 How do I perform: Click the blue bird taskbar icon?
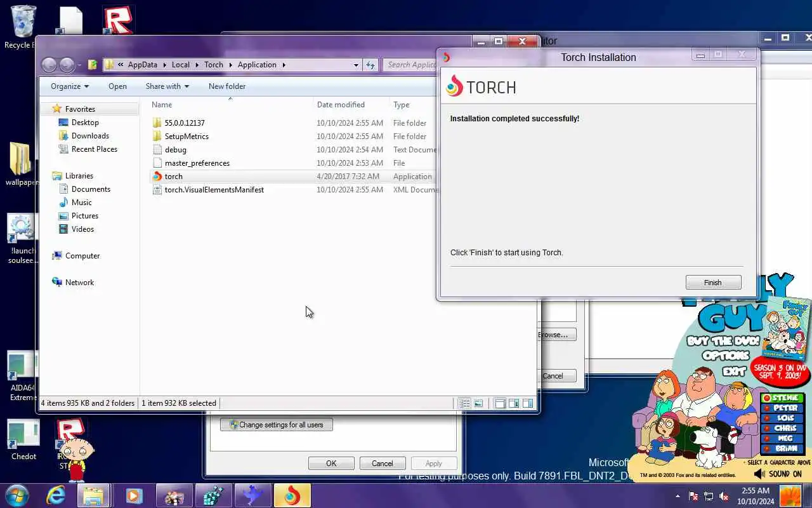[252, 495]
